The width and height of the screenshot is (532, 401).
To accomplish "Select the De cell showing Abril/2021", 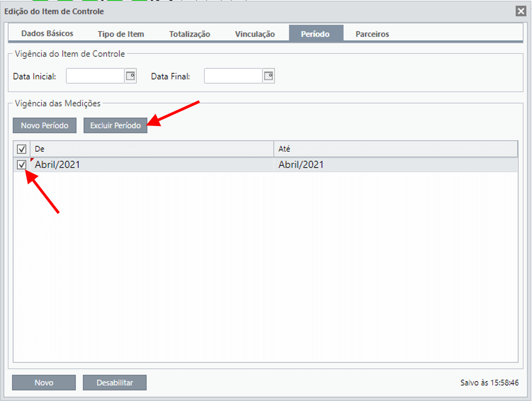I will (152, 164).
